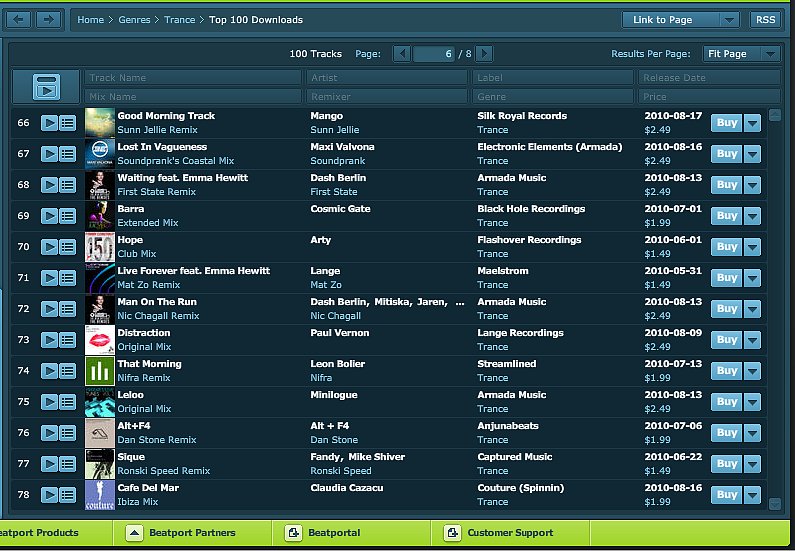Click the back navigation arrow
The image size is (795, 551).
(x=20, y=19)
